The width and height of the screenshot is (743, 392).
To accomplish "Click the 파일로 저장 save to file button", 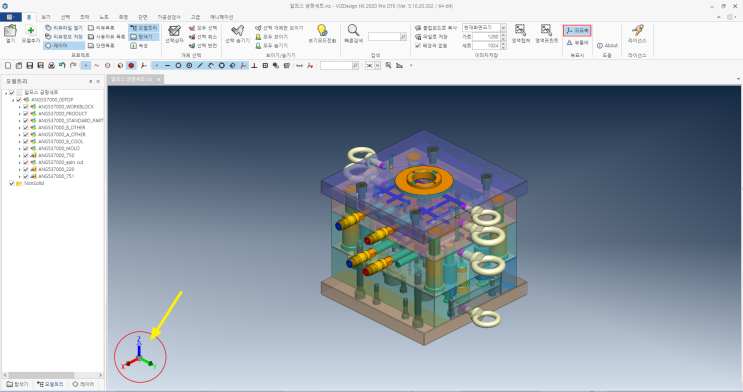I will coord(432,36).
